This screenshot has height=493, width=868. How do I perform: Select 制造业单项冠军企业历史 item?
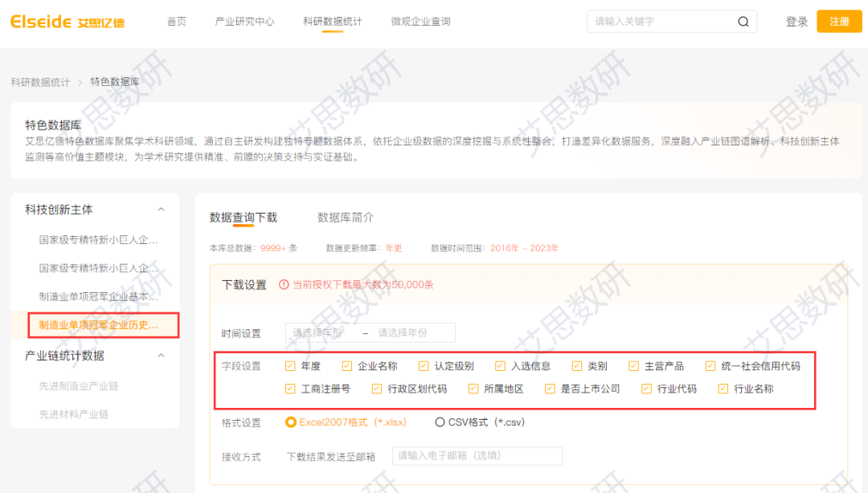point(99,325)
